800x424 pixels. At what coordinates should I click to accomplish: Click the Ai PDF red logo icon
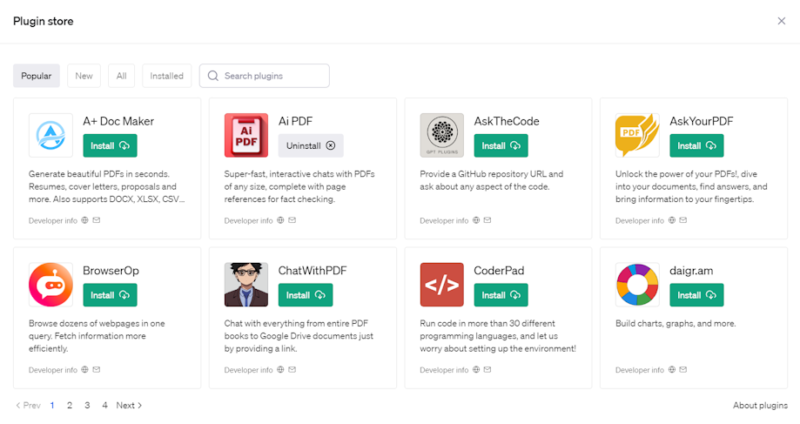(x=246, y=135)
